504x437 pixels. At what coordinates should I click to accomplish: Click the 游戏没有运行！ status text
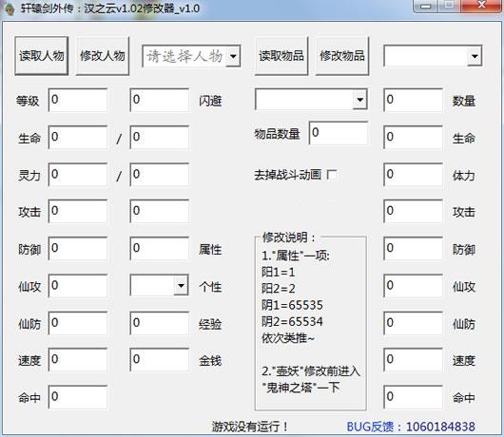coord(250,427)
